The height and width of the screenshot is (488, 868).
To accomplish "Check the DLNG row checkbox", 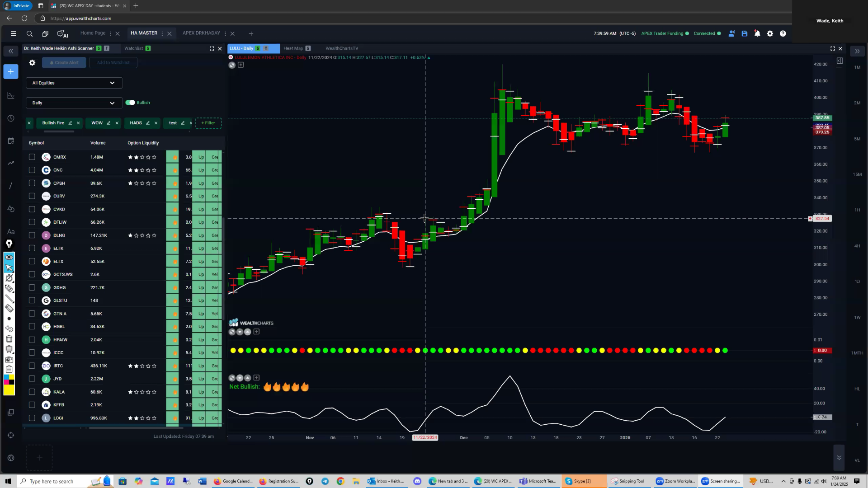I will (x=32, y=235).
